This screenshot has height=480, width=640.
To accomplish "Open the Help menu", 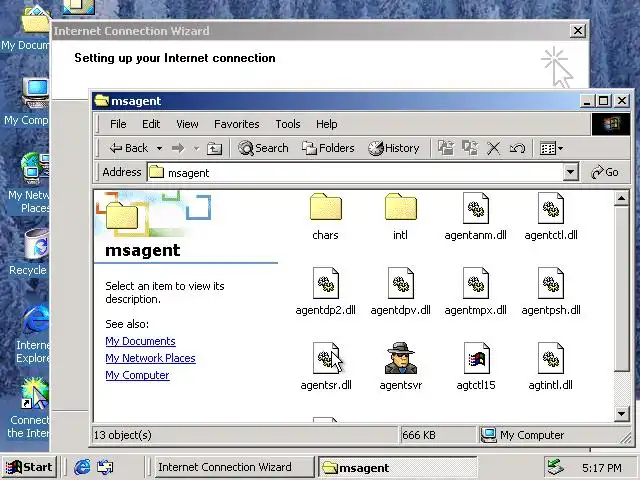I will (x=327, y=124).
